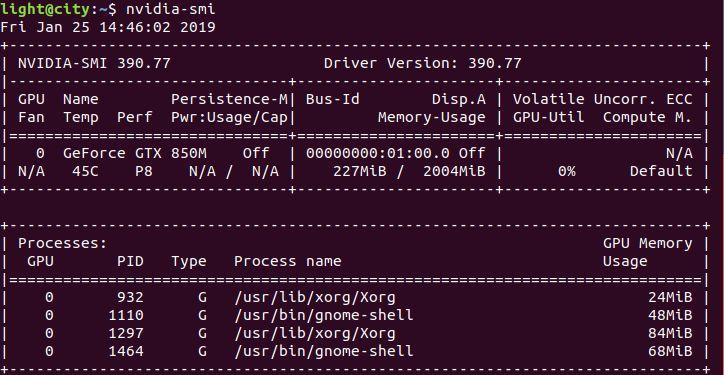Click gnome-shell process with PID 1110
Image resolution: width=724 pixels, height=375 pixels.
click(x=324, y=315)
